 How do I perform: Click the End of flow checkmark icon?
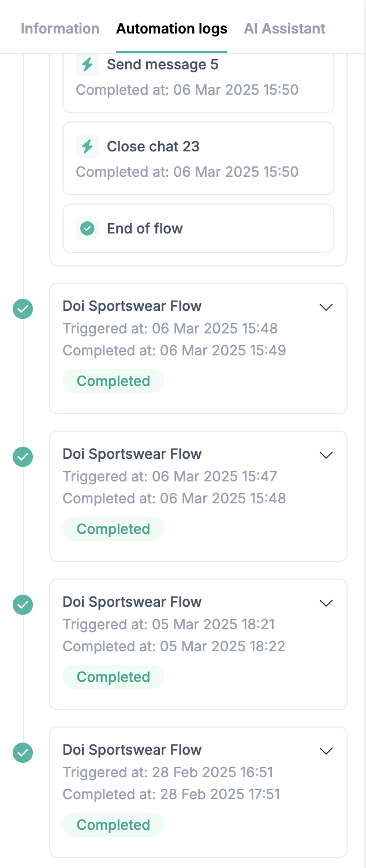pyautogui.click(x=87, y=229)
